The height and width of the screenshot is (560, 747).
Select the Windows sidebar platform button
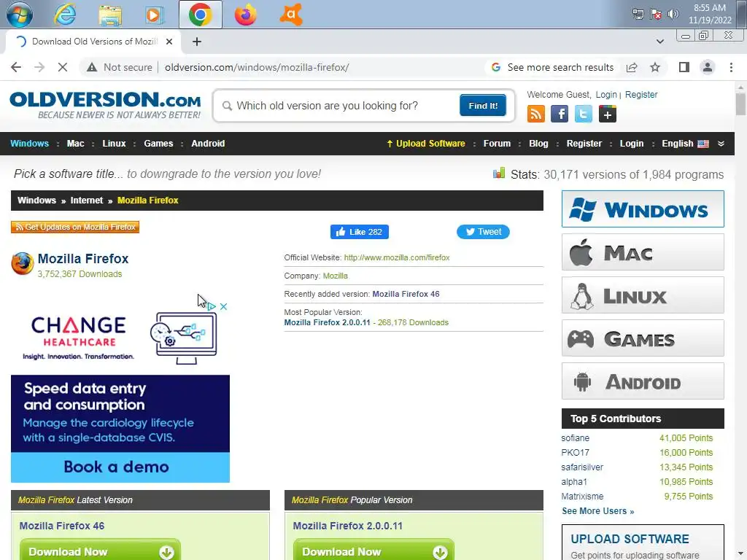(x=643, y=209)
